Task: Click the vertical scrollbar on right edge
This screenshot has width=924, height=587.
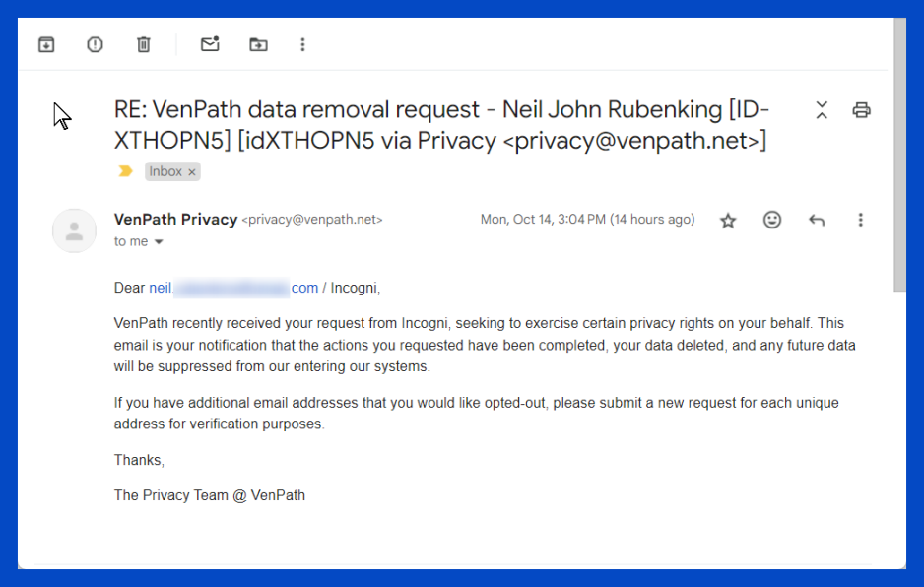Action: tap(899, 158)
